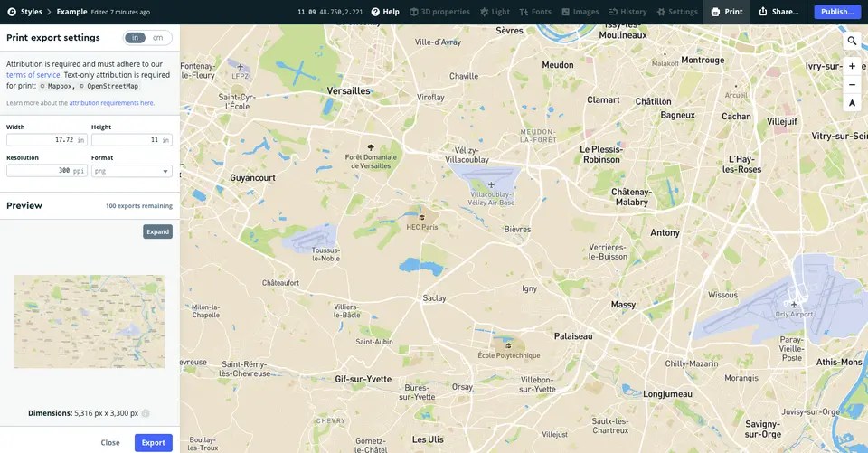This screenshot has width=868, height=453.
Task: Open attribution requirements here link
Action: pos(111,103)
